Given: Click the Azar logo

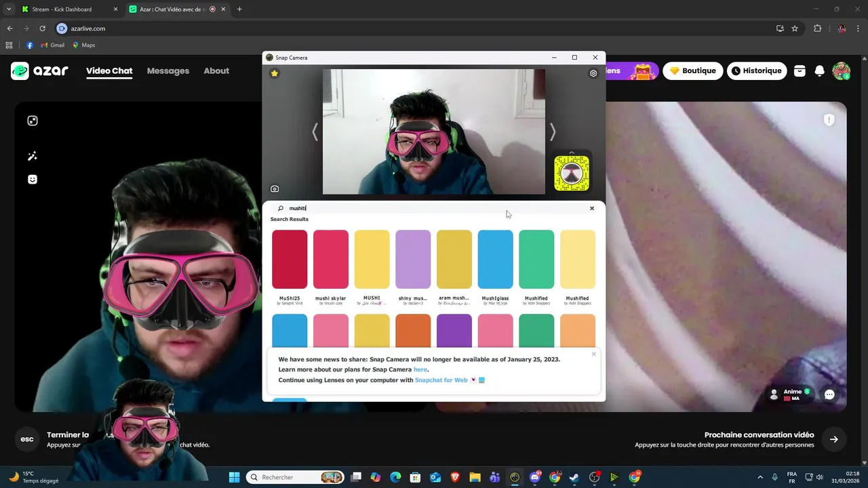Looking at the screenshot, I should point(40,70).
